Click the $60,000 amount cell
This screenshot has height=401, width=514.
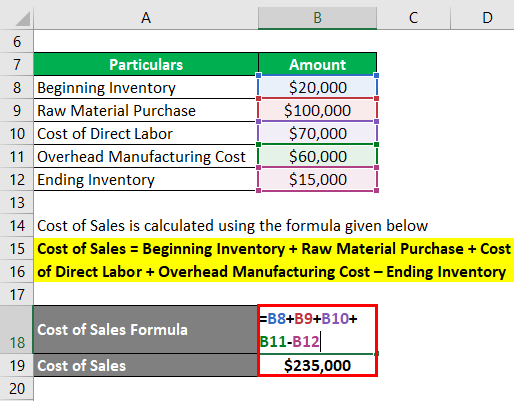[x=317, y=157]
